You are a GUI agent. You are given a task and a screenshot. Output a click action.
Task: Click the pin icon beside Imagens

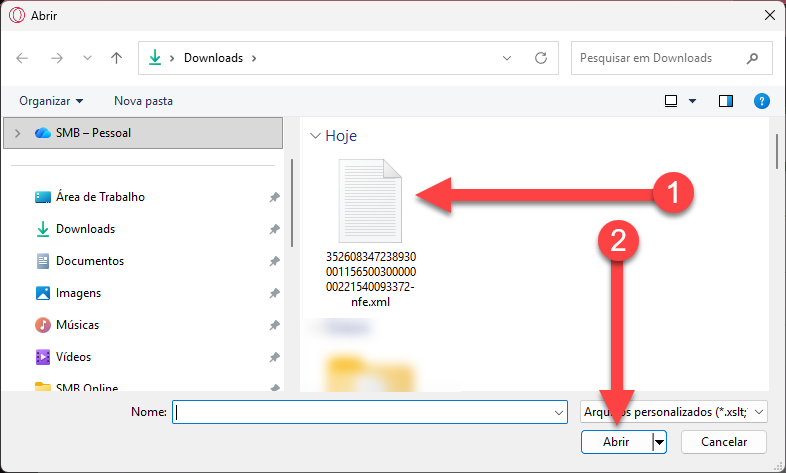click(x=274, y=294)
